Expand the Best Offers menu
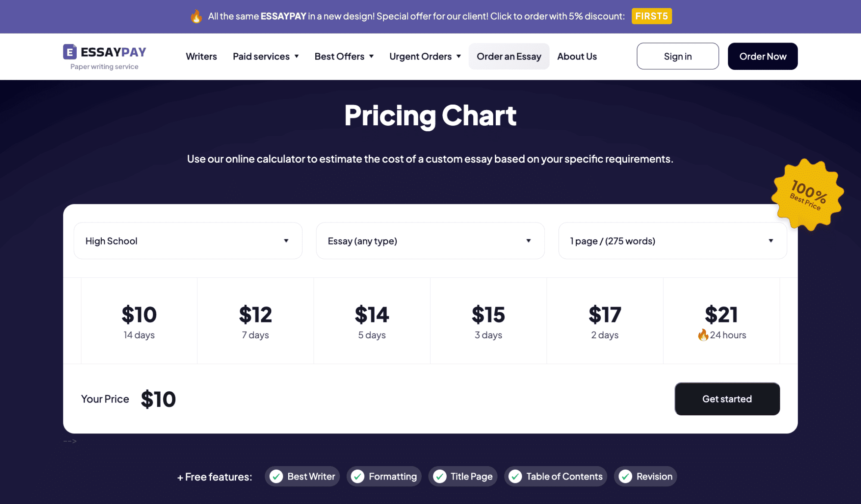 pyautogui.click(x=344, y=56)
